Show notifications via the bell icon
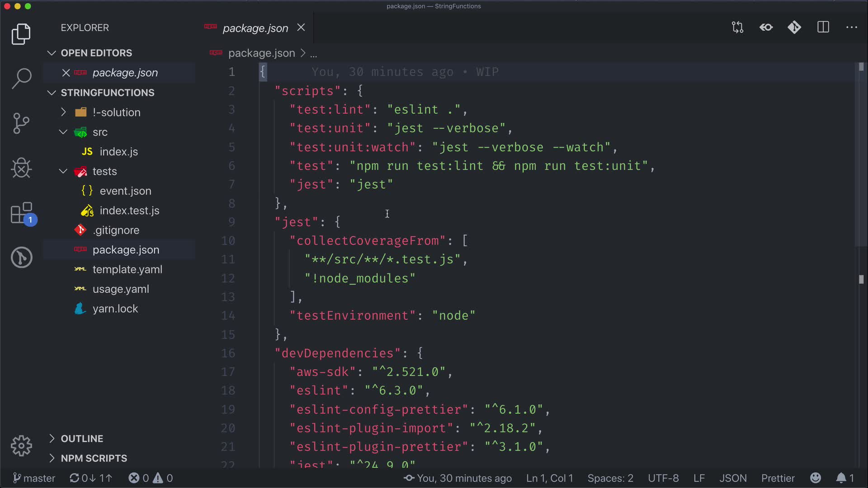The width and height of the screenshot is (868, 488). (x=841, y=478)
